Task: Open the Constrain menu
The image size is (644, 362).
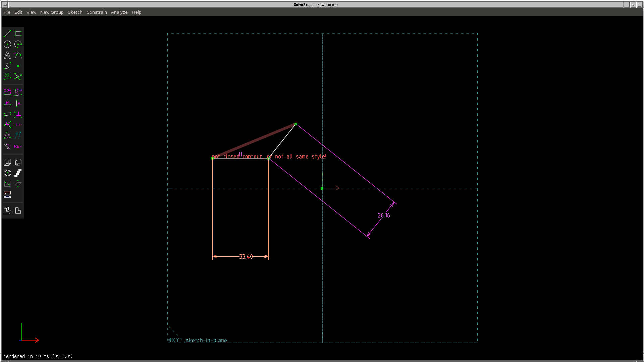Action: (x=97, y=12)
